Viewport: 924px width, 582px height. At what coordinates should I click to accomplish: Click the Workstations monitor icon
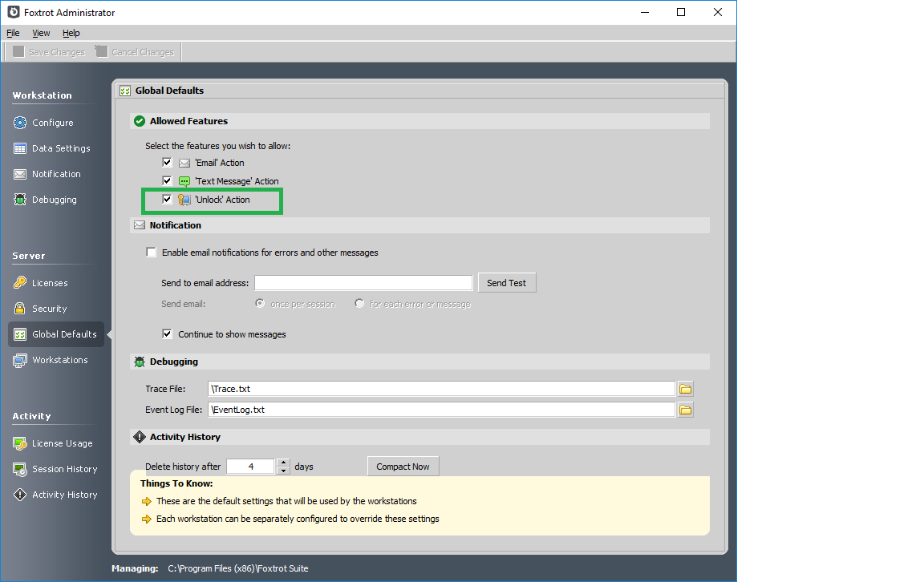tap(20, 361)
